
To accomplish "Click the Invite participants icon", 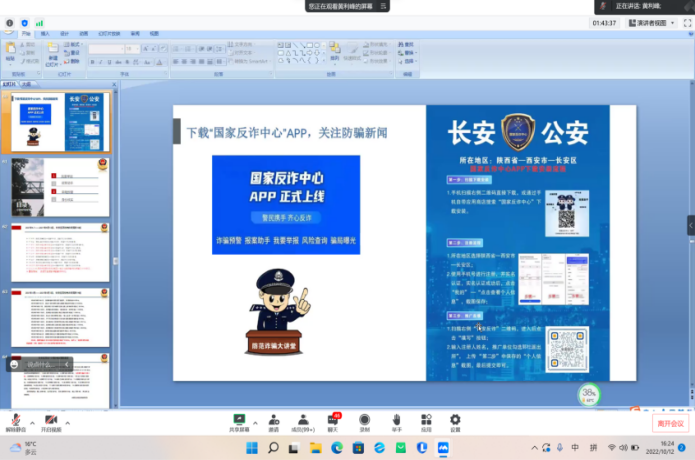I will (x=273, y=420).
